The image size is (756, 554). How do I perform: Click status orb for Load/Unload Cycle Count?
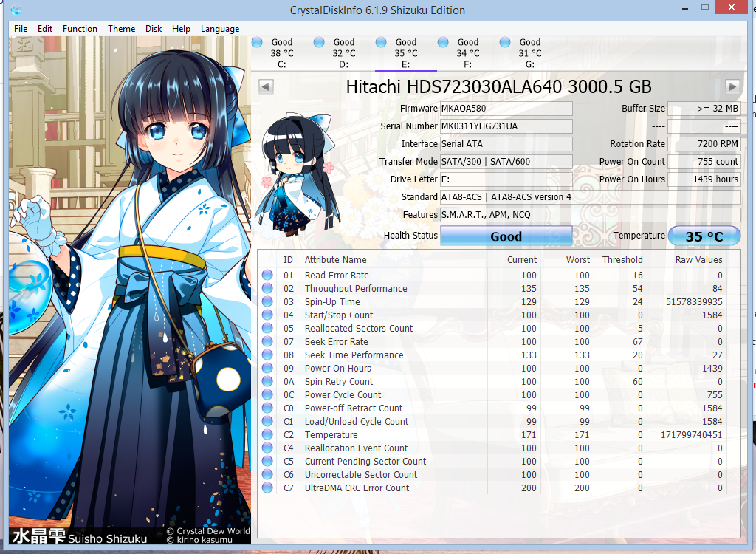(267, 421)
